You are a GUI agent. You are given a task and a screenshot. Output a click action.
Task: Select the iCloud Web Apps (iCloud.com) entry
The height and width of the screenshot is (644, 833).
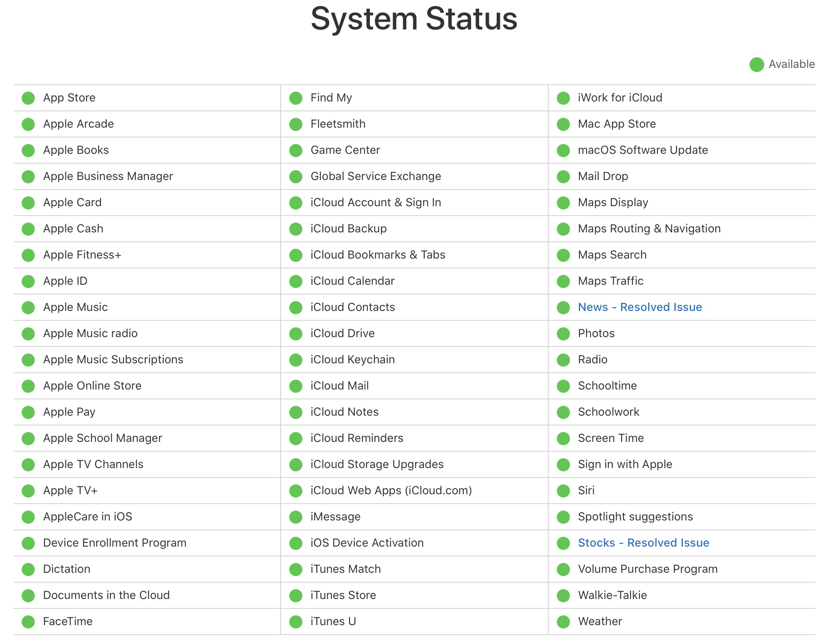click(391, 491)
